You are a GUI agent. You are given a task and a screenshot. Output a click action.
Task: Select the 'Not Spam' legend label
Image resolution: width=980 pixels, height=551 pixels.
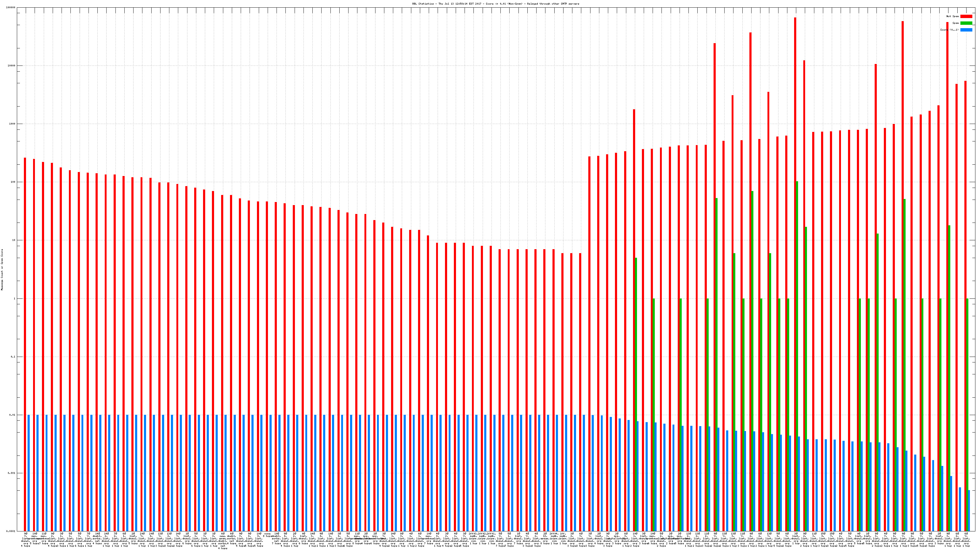click(953, 16)
